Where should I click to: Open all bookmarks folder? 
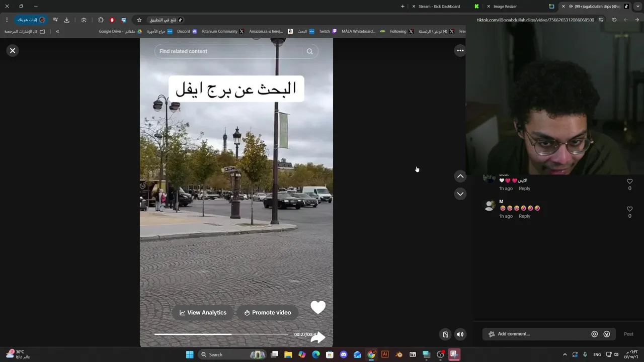pos(25,31)
